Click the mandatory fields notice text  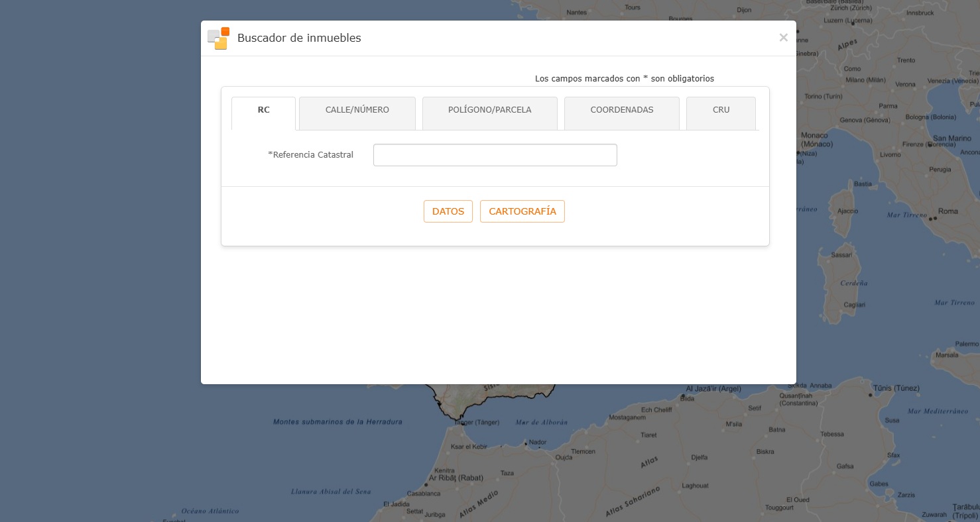tap(624, 79)
